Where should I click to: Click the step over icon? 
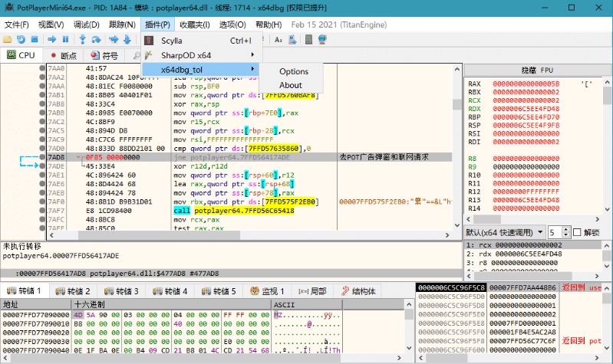click(x=97, y=39)
